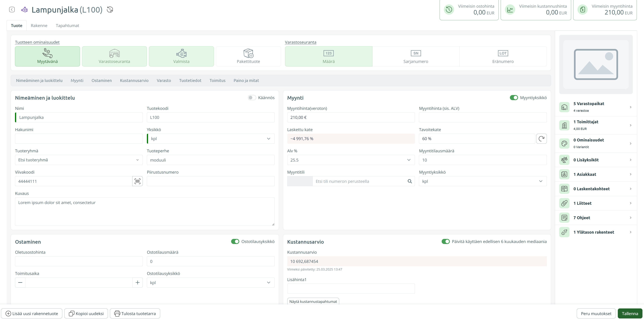
Task: Toggle the Valmista product property
Action: pyautogui.click(x=181, y=56)
